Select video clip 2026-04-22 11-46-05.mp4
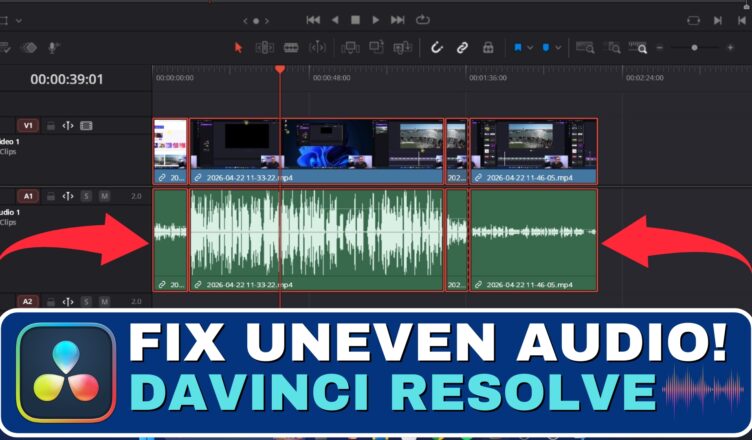Screen dimensions: 752x440 click(534, 151)
